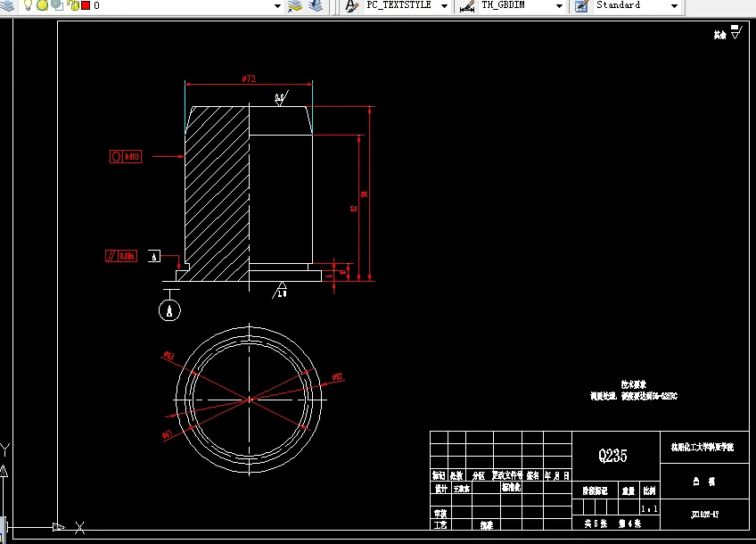Image resolution: width=756 pixels, height=544 pixels.
Task: Select the parallelism tolerance frame 0.016
Action: coord(121,256)
